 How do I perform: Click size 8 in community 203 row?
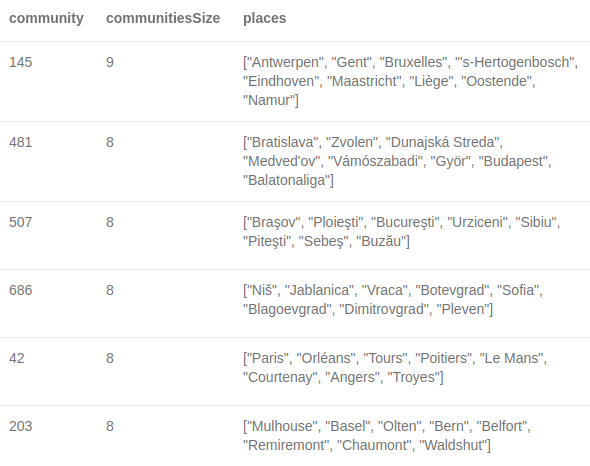point(110,426)
